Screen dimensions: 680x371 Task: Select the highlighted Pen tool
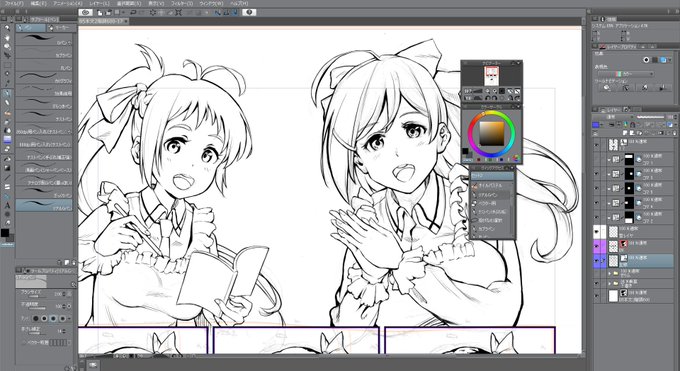coord(7,93)
